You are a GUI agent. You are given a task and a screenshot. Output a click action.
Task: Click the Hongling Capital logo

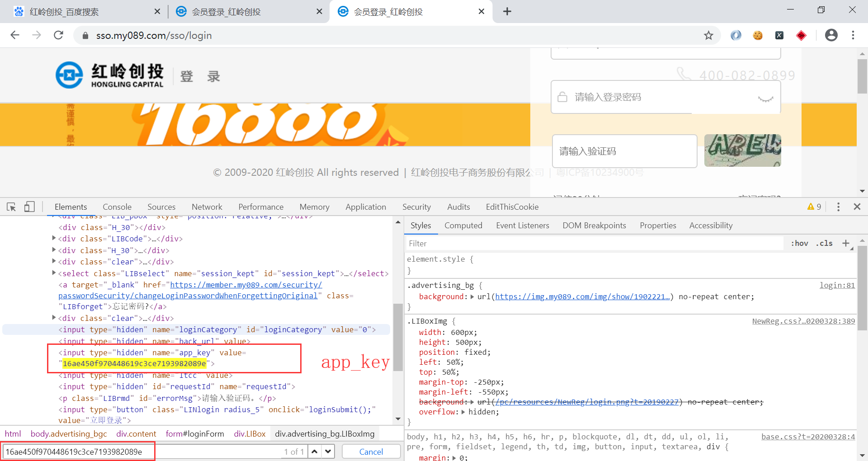tap(109, 75)
